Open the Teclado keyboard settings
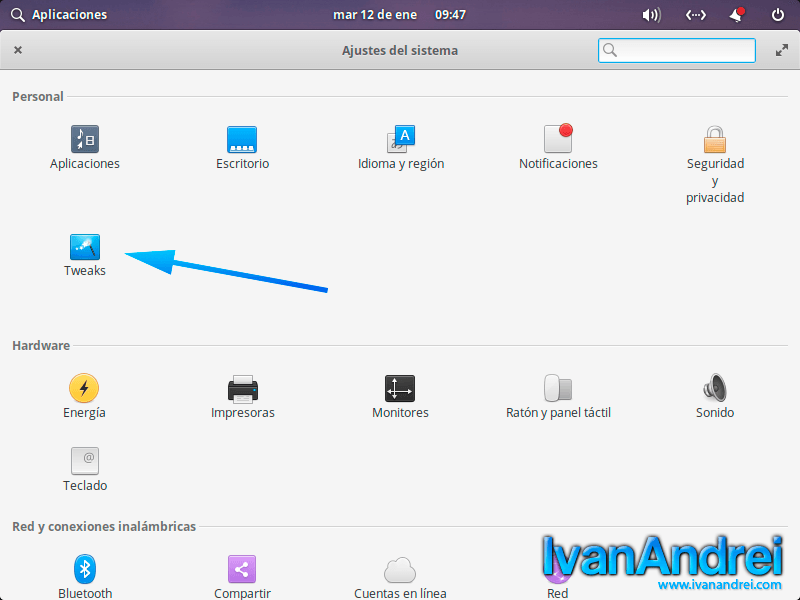Viewport: 800px width, 600px height. [x=85, y=461]
